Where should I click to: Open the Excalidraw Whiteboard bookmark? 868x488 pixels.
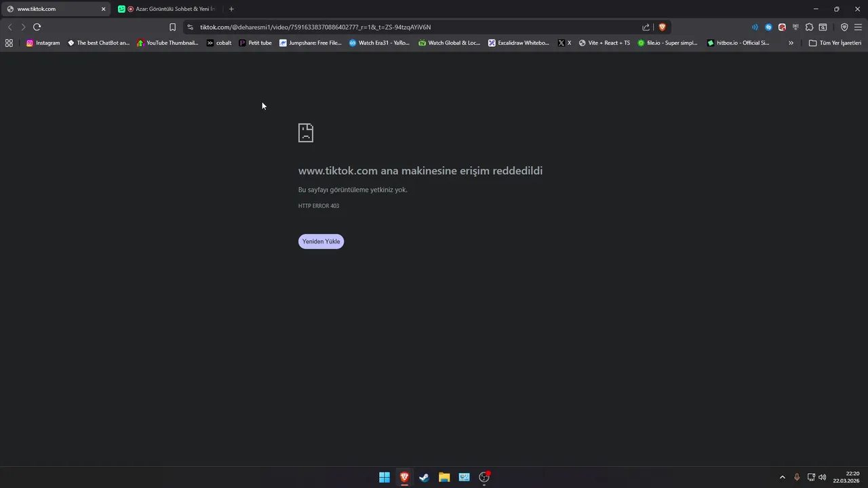(519, 43)
